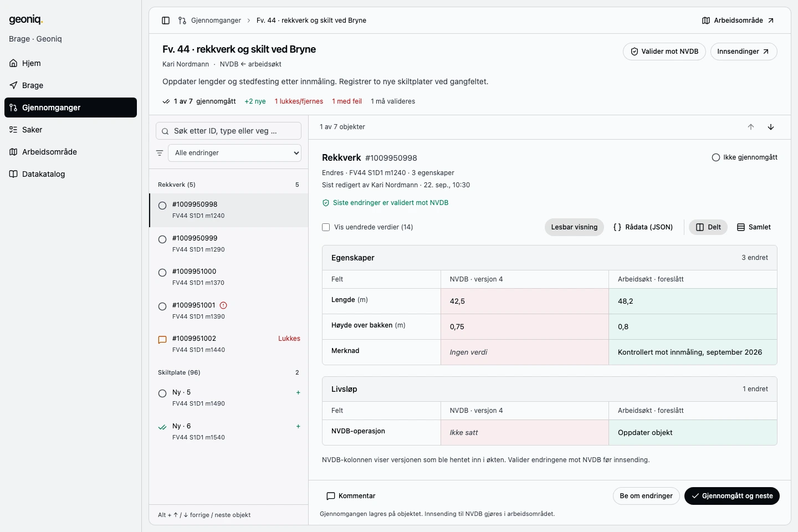Collapse the Skiltplate (96) group header
Screen dimensions: 798x532
tap(228, 372)
